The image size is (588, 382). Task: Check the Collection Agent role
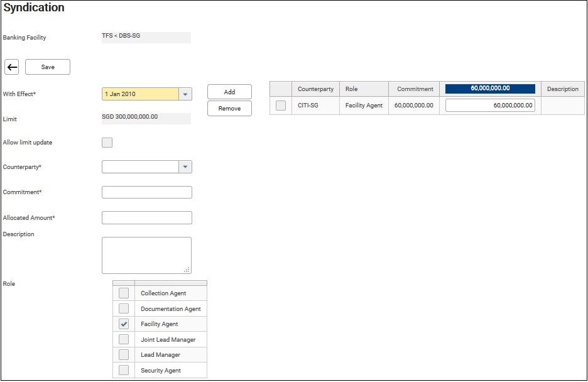tap(124, 293)
